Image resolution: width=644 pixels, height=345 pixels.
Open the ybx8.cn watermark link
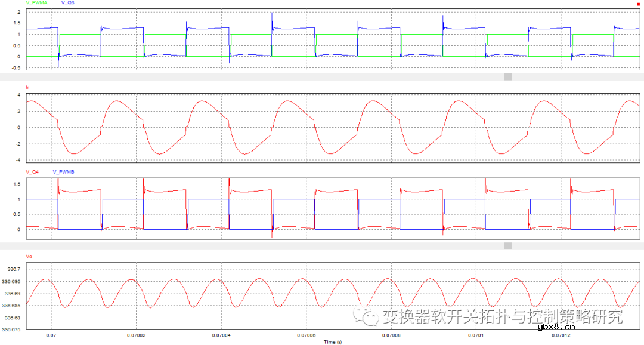[556, 326]
